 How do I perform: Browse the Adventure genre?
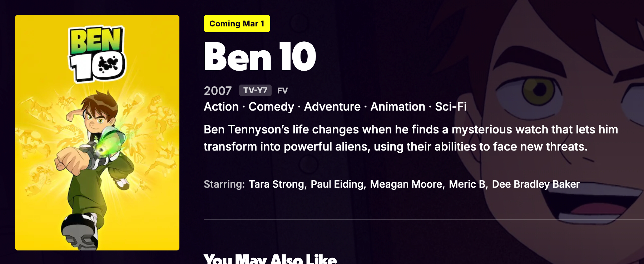pyautogui.click(x=332, y=107)
